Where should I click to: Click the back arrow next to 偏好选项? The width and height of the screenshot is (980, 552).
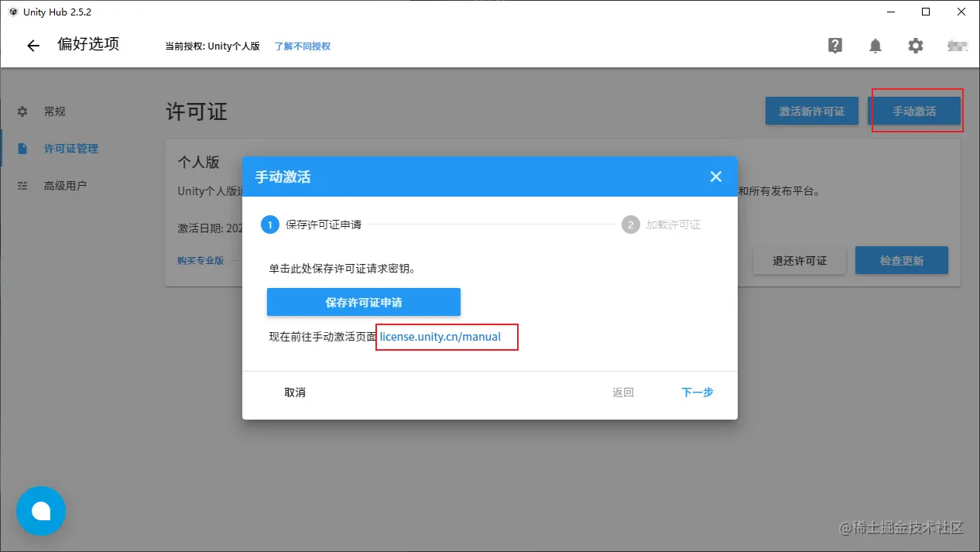point(32,45)
